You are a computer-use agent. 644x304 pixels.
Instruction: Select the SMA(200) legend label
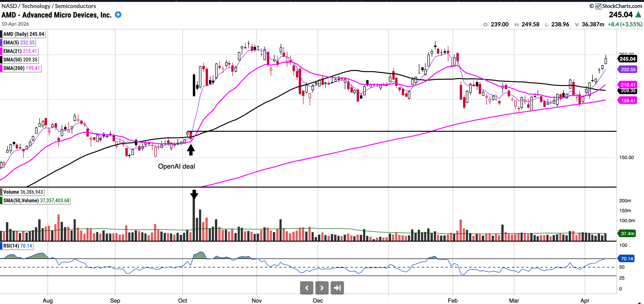pos(21,68)
